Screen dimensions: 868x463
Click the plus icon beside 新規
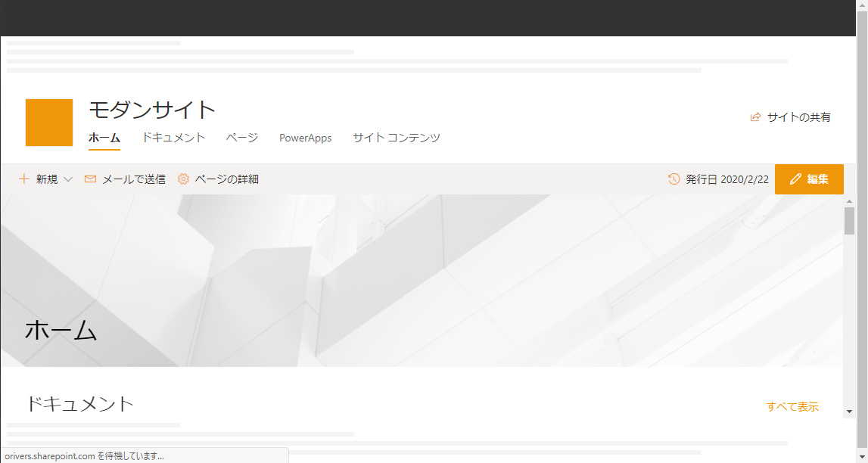[x=23, y=179]
